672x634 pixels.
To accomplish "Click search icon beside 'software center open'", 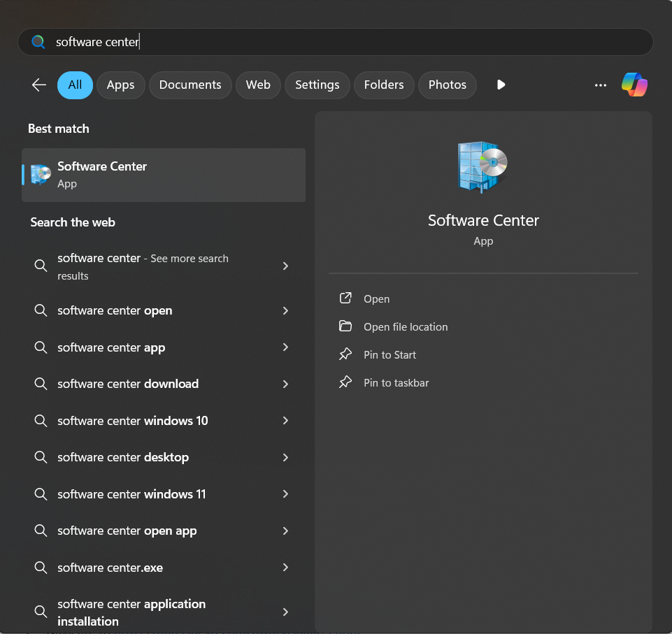I will pyautogui.click(x=41, y=310).
